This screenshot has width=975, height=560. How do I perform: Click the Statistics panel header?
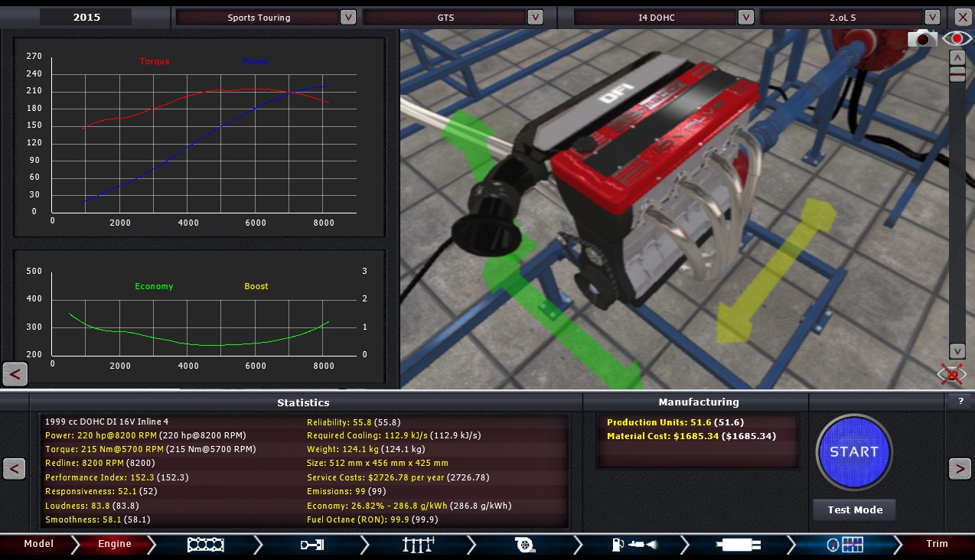pyautogui.click(x=304, y=402)
